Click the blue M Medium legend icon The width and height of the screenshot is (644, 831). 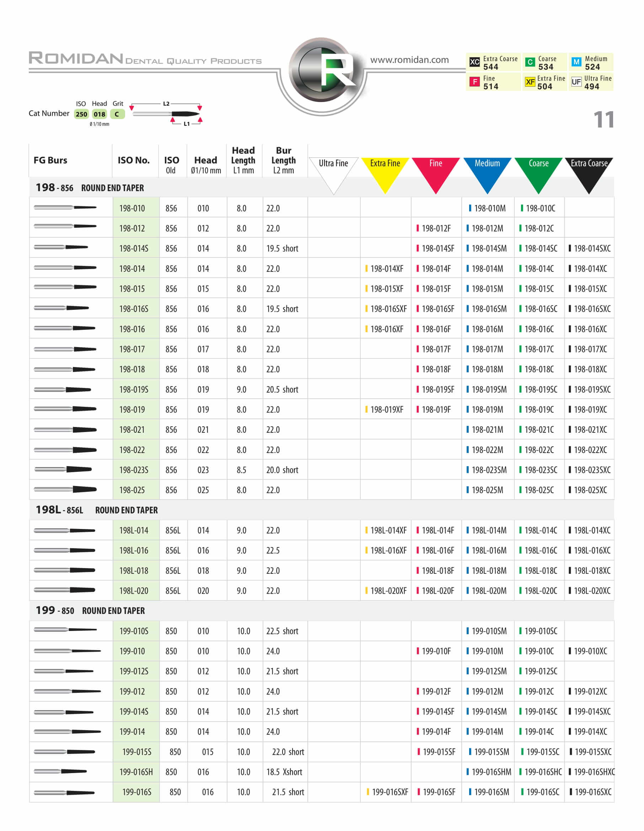(x=576, y=62)
